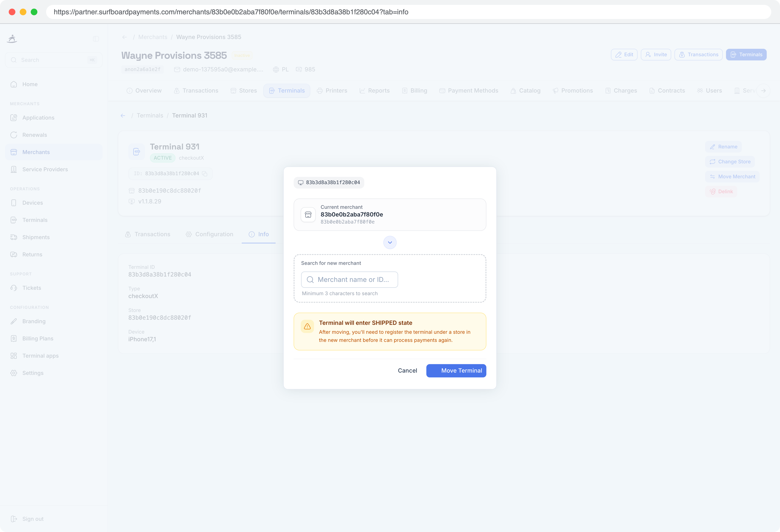The height and width of the screenshot is (532, 780).
Task: Click the warning triangle icon in alert
Action: point(307,326)
